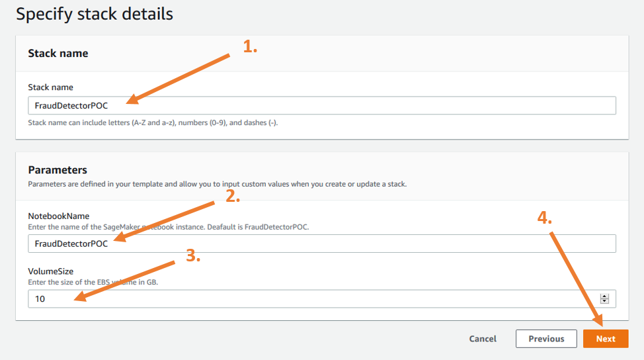This screenshot has height=360, width=644.
Task: Click the NotebookName input field
Action: 322,244
